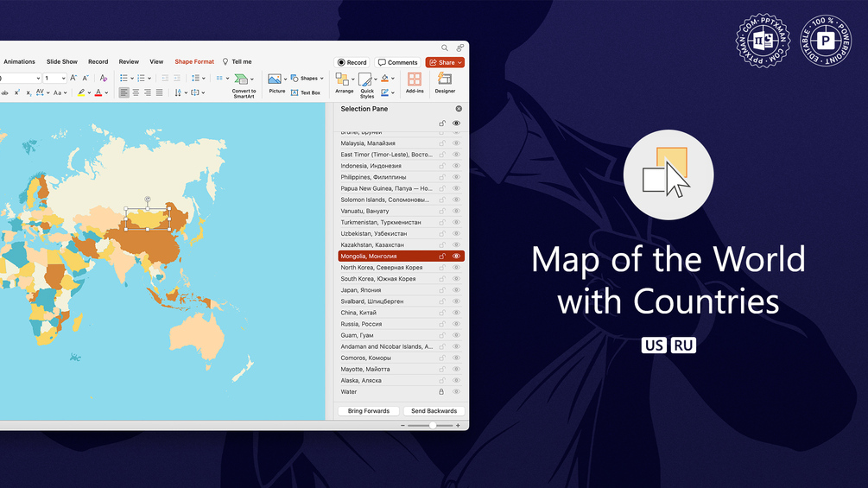Click the Arrange icon
The height and width of the screenshot is (488, 868).
tap(342, 79)
